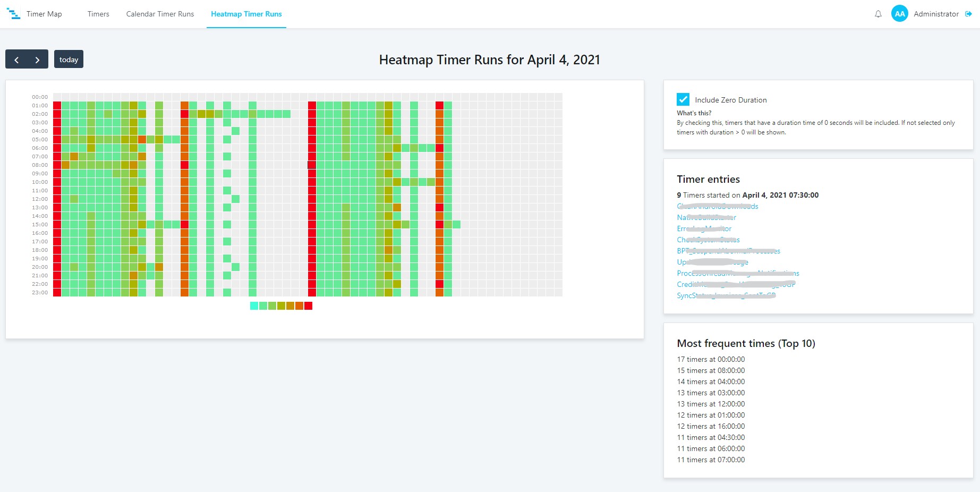Open the Timer Map home label

[x=44, y=14]
